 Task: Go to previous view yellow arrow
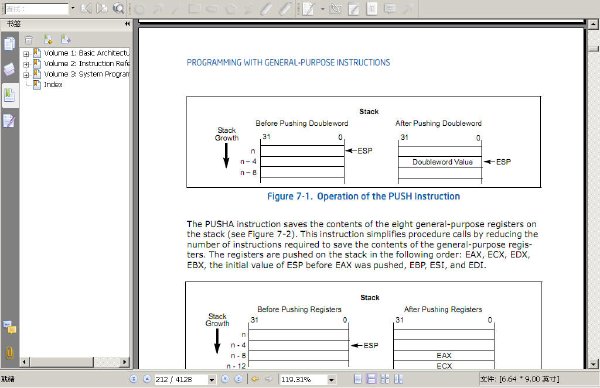click(x=254, y=379)
